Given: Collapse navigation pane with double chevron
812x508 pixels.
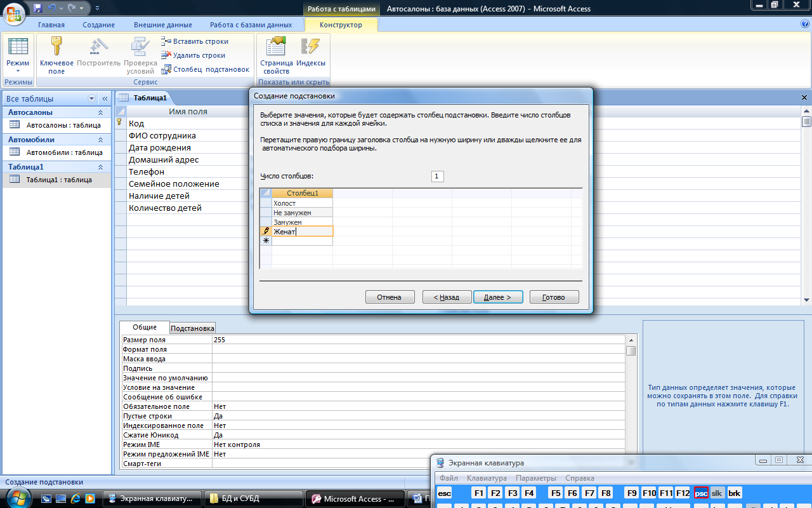Looking at the screenshot, I should (105, 98).
